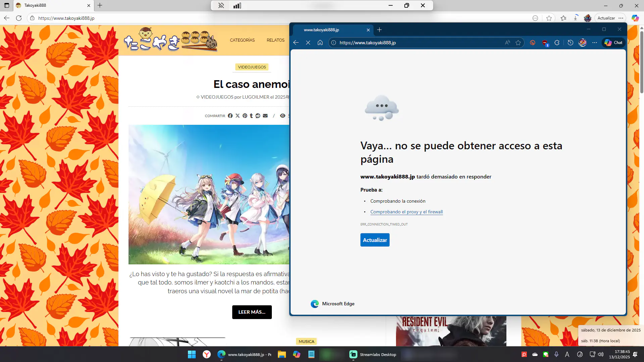Expand settings and more ellipsis in dark browser

coord(594,43)
